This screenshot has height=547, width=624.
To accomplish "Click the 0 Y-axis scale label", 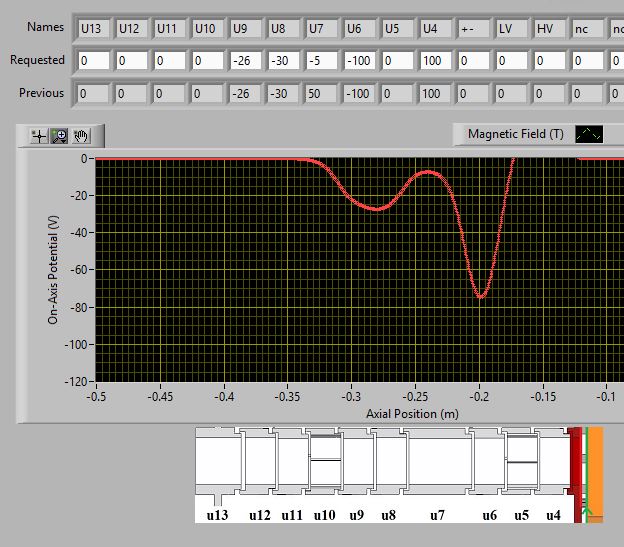I will (x=84, y=159).
